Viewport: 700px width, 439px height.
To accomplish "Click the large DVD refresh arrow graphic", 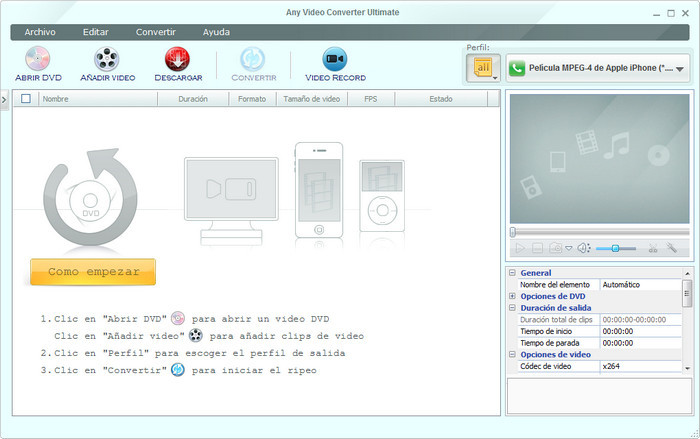I will 91,197.
